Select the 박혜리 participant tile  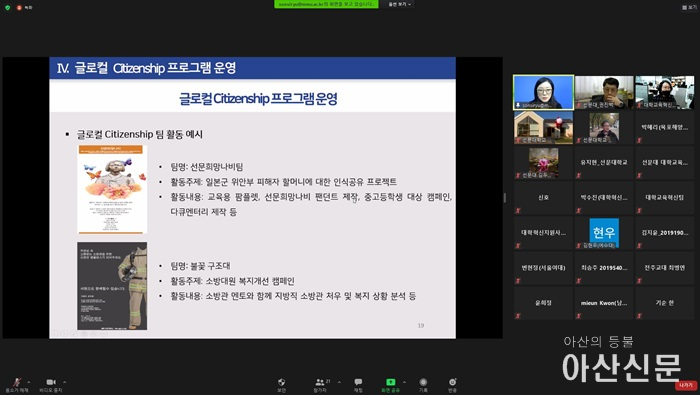pyautogui.click(x=665, y=128)
